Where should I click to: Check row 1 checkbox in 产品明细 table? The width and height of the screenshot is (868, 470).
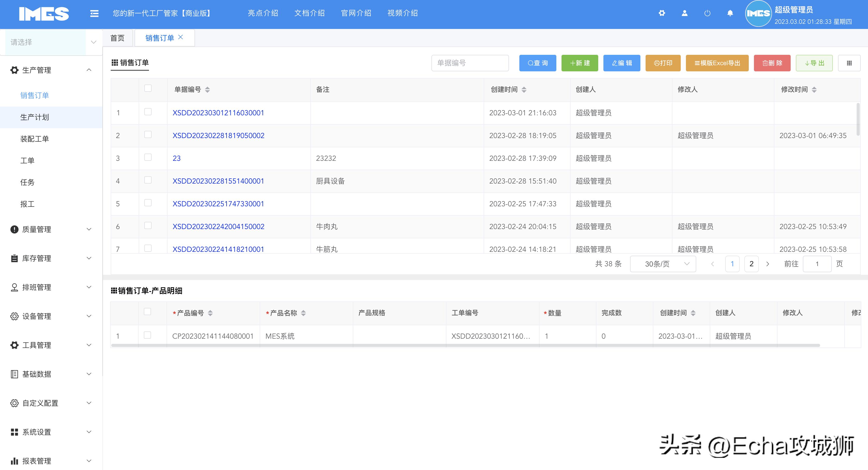148,335
